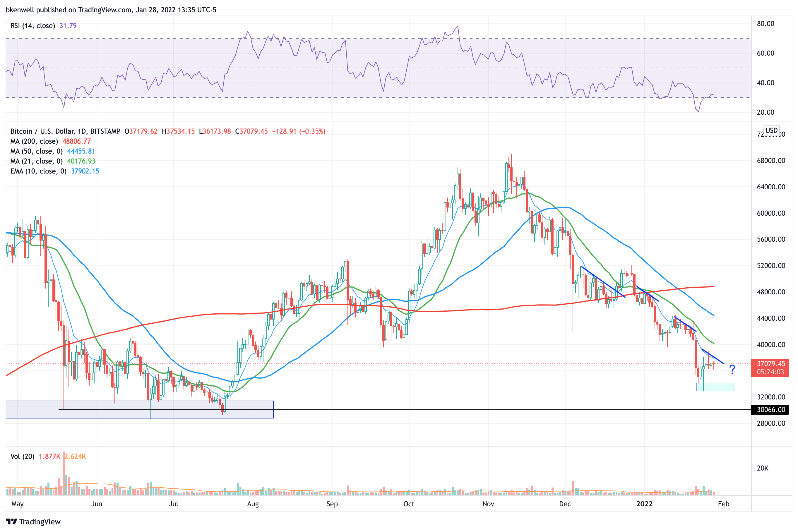Click the RSI value 31.79 readout
The height and width of the screenshot is (532, 798).
[x=68, y=26]
